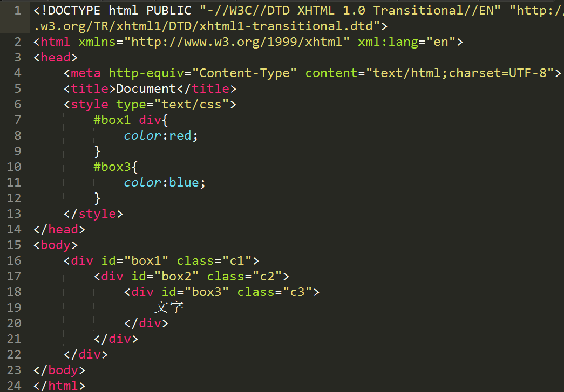This screenshot has height=392, width=564.
Task: Click the closing style tag
Action: (x=93, y=214)
